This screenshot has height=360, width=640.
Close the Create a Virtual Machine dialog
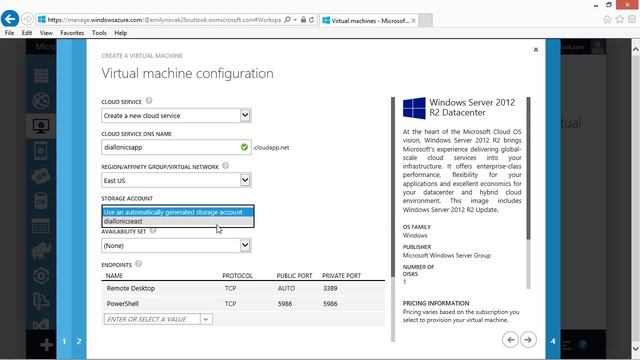[x=536, y=50]
